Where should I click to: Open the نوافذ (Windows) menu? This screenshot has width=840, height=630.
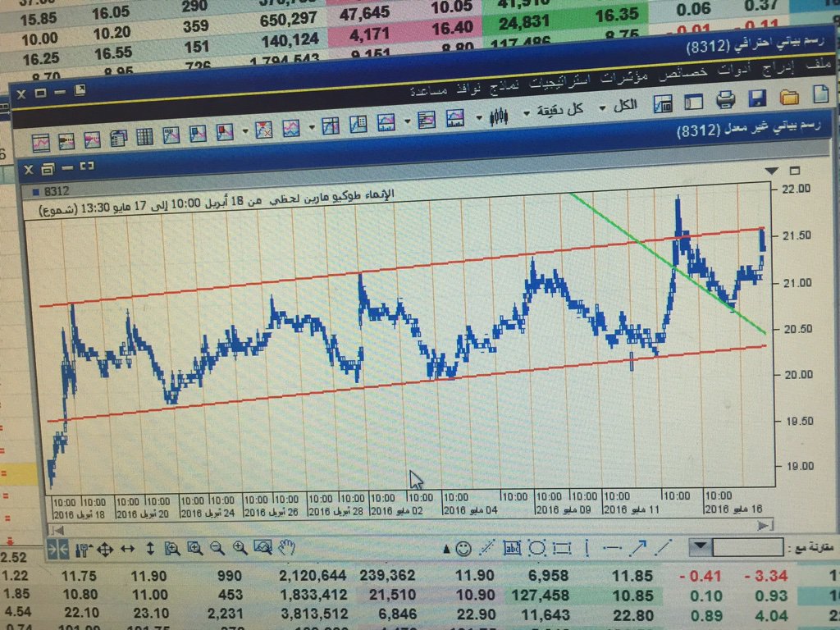[x=469, y=87]
